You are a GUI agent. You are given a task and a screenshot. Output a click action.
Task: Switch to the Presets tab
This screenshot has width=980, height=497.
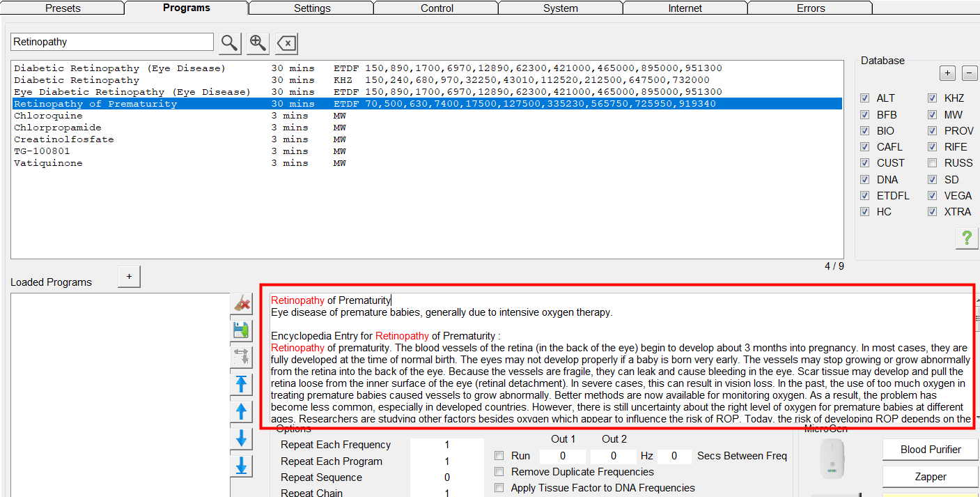(x=63, y=8)
